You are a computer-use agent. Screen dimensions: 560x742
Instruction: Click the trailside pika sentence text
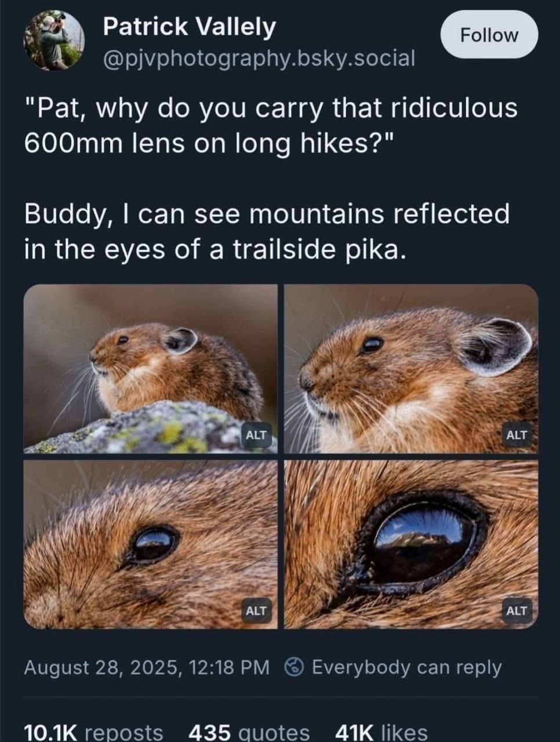[267, 231]
